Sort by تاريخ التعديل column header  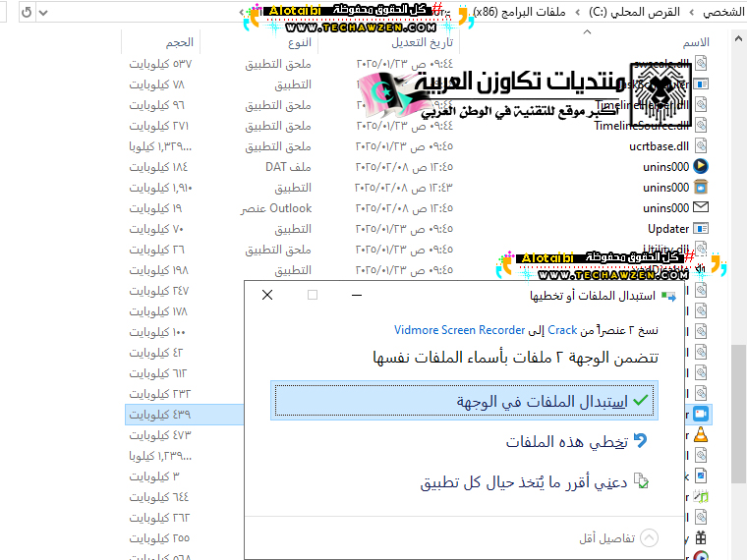422,43
